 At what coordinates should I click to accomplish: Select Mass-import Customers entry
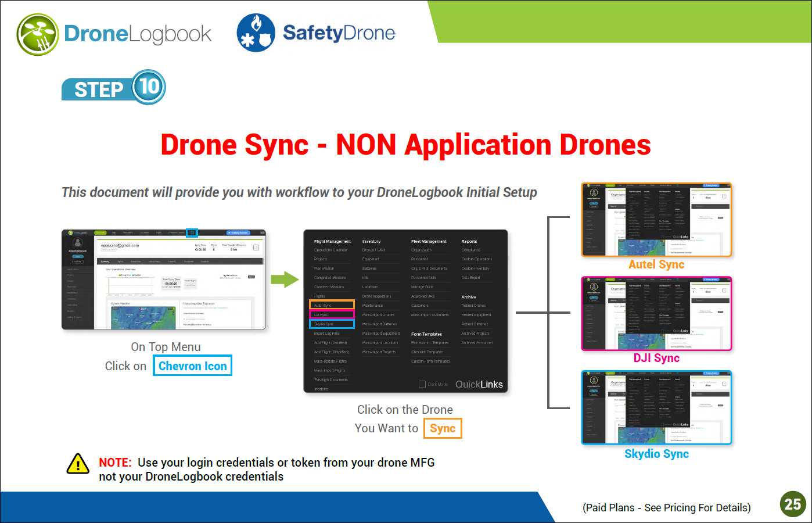point(430,315)
